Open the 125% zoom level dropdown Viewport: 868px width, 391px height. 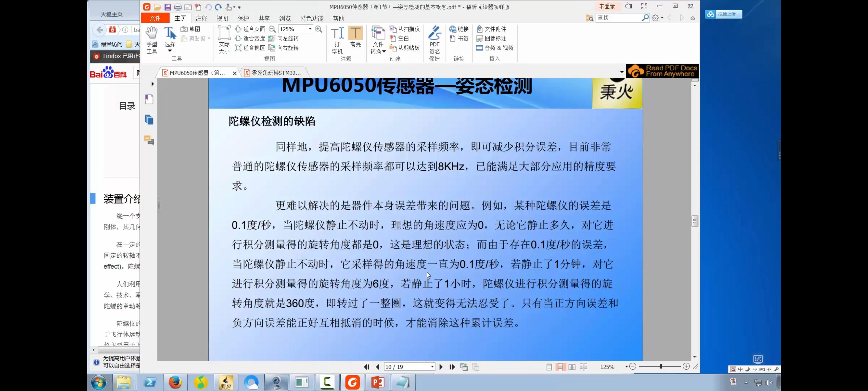310,29
